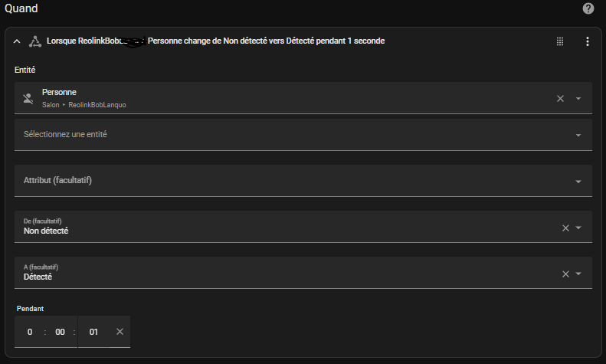Screen dimensions: 606x364
Task: Clear the Pendant duration with X
Action: 120,332
